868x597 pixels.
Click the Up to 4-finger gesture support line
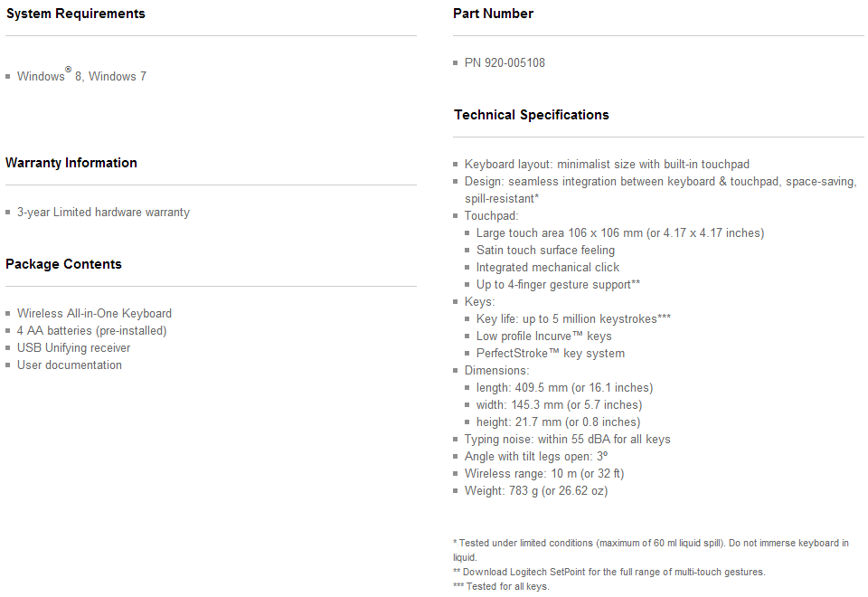(558, 285)
